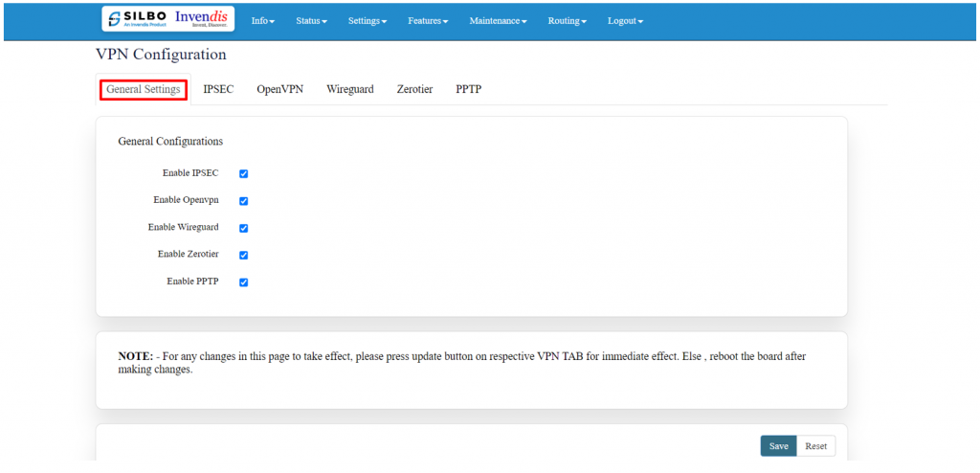Expand the Status dropdown menu
This screenshot has width=980, height=473.
(x=311, y=21)
